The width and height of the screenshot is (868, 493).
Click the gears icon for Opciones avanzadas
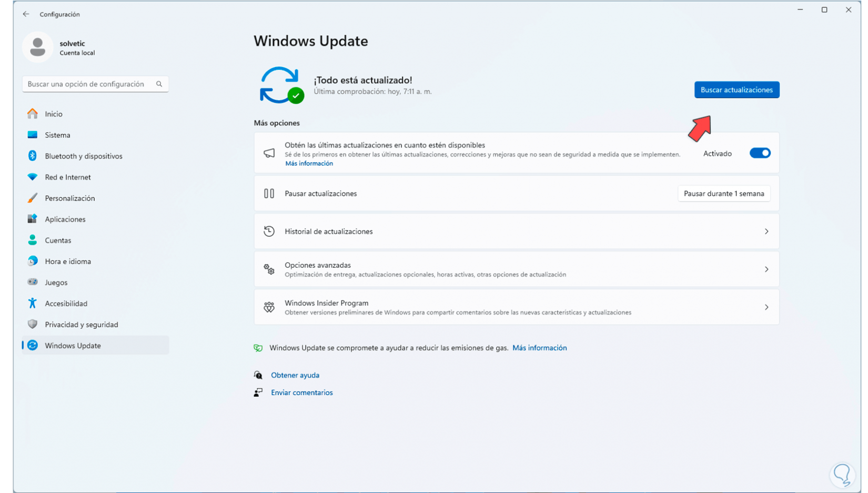(x=269, y=269)
